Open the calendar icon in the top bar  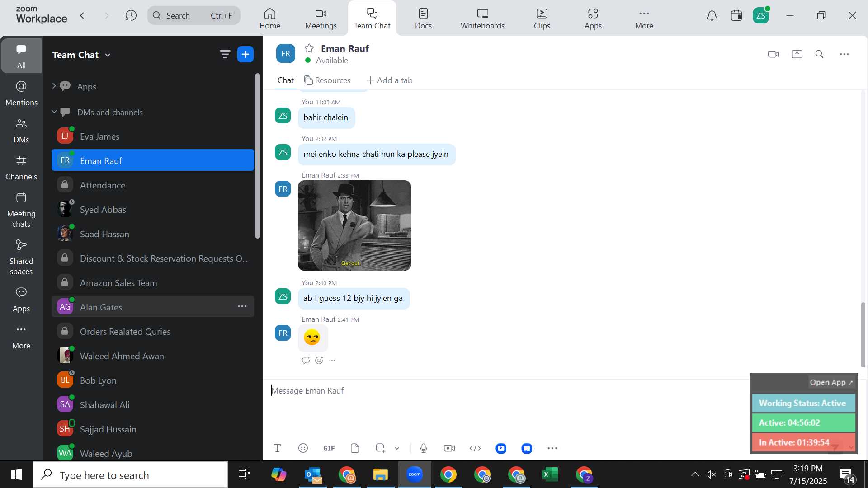pos(736,16)
